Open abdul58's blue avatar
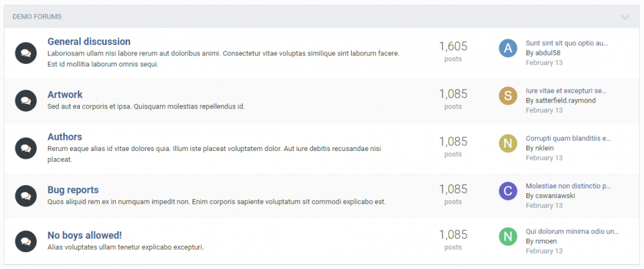Viewport: 644px width, 269px height. point(508,48)
